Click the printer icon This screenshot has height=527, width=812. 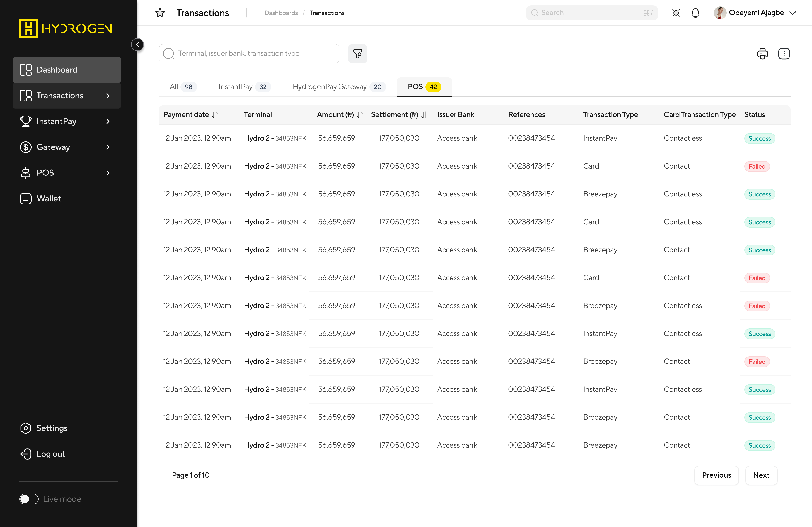(762, 53)
